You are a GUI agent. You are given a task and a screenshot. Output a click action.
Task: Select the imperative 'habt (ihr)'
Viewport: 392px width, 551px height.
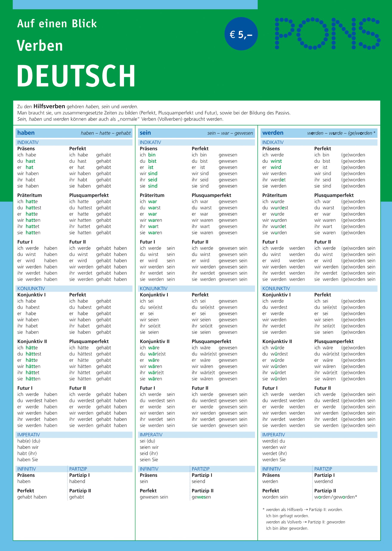(x=27, y=453)
